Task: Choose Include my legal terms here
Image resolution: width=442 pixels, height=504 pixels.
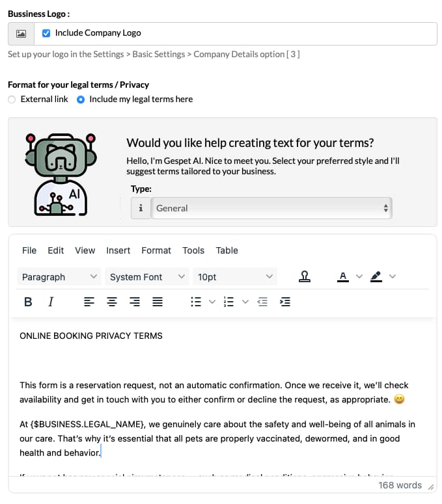Action: 81,99
